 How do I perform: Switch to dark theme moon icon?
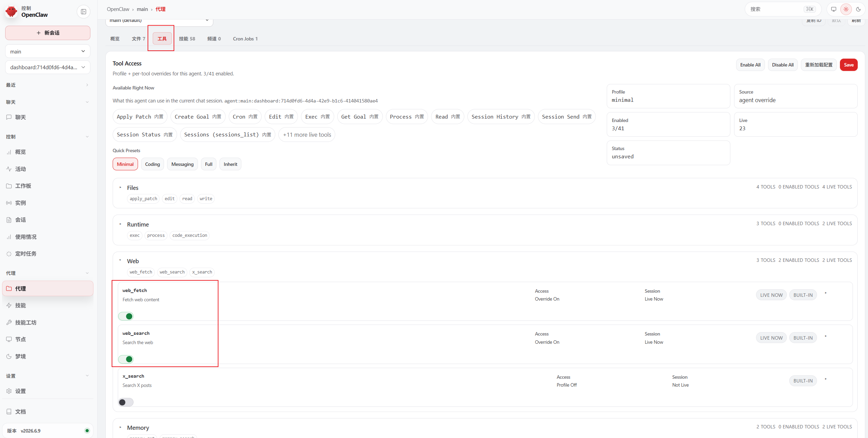tap(858, 9)
